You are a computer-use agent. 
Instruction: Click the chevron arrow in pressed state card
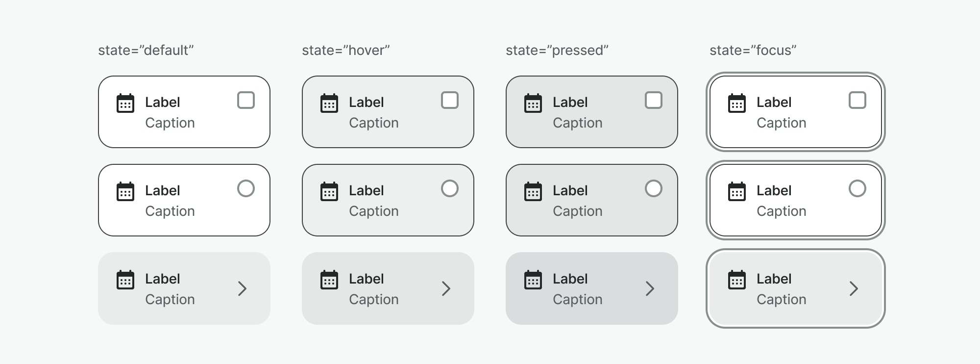pos(650,288)
